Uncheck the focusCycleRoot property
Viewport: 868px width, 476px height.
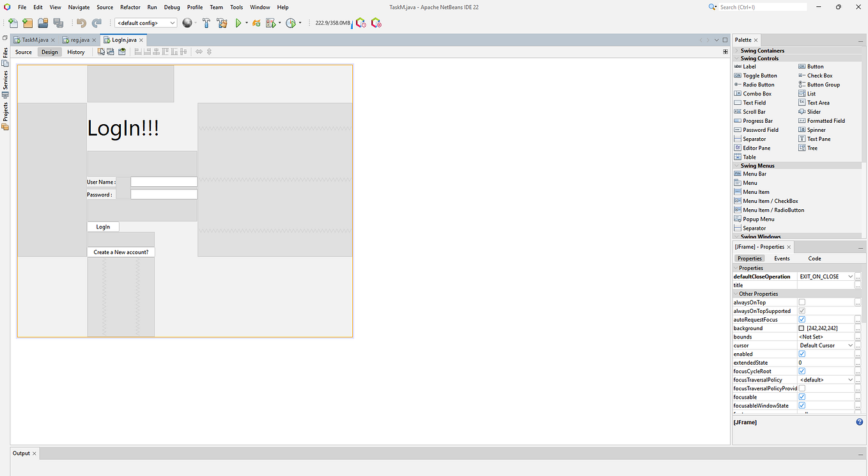coord(802,370)
